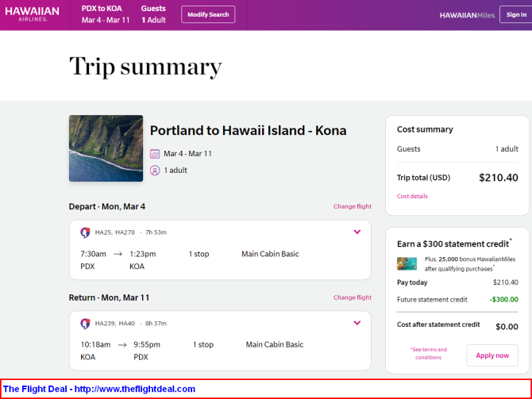Viewport: 532px width, 399px height.
Task: Open the See terms and conditions link
Action: 429,353
